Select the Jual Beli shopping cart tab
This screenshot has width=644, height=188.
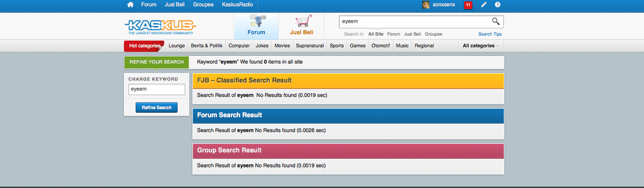(301, 26)
